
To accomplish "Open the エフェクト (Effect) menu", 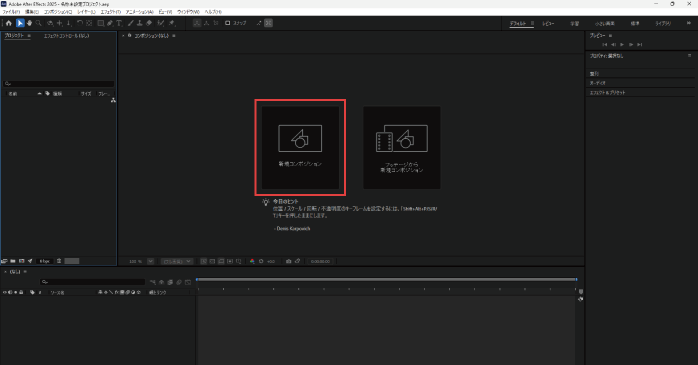I will (x=110, y=12).
